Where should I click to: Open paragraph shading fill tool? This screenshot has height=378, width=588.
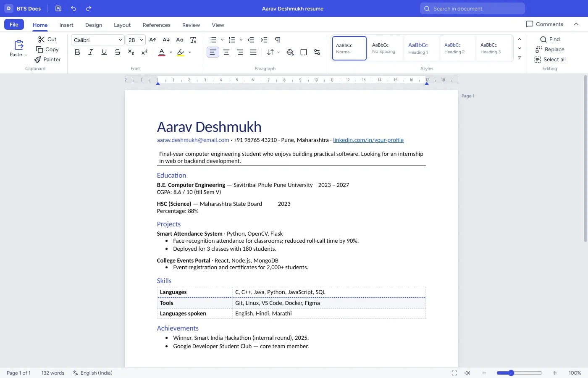coord(290,52)
